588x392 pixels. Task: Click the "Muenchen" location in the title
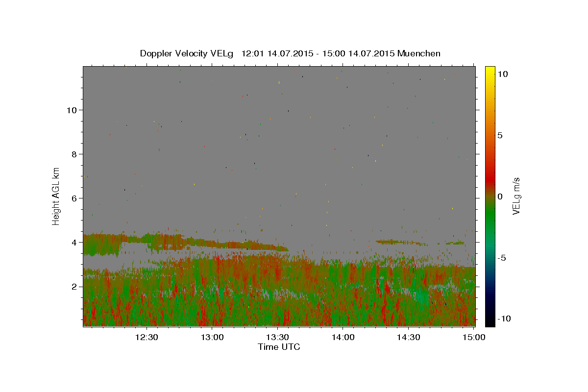coord(419,53)
